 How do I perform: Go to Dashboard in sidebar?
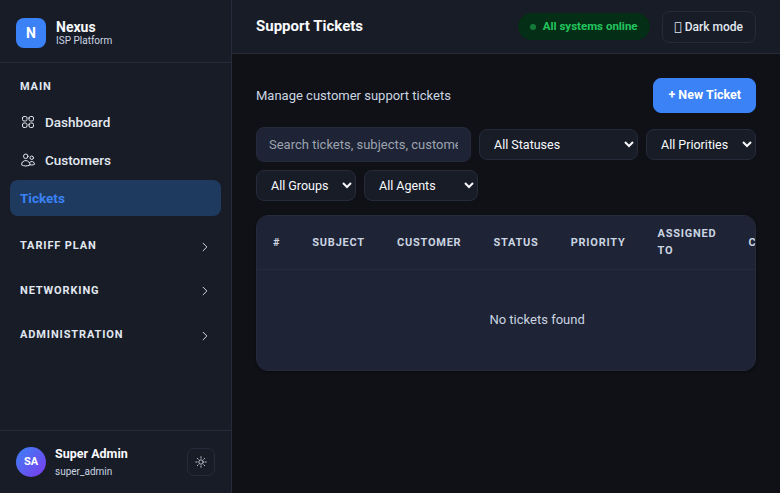tap(115, 122)
